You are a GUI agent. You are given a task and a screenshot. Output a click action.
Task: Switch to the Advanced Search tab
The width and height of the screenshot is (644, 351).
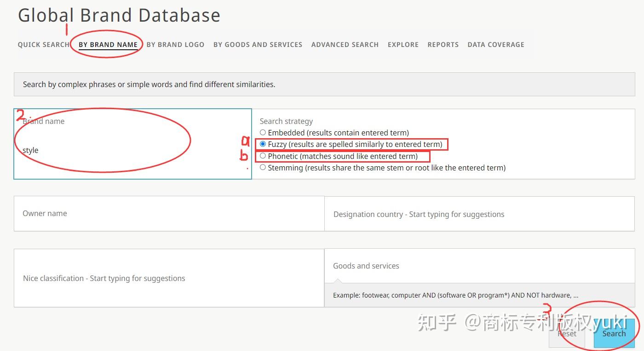[345, 44]
